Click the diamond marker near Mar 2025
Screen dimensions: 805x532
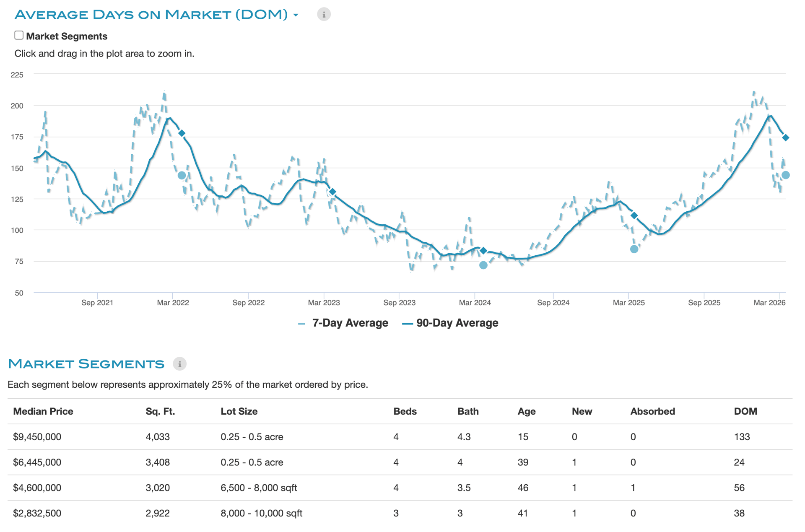pos(634,215)
